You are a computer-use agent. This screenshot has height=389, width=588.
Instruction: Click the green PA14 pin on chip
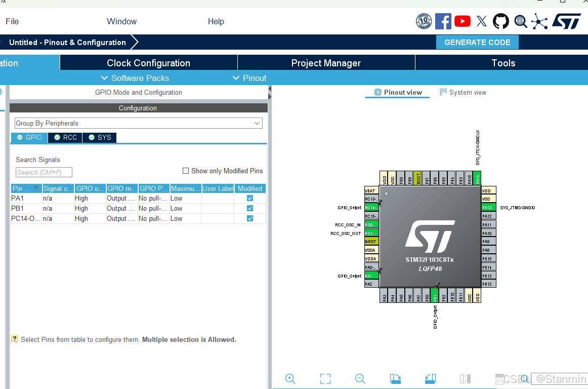point(477,178)
